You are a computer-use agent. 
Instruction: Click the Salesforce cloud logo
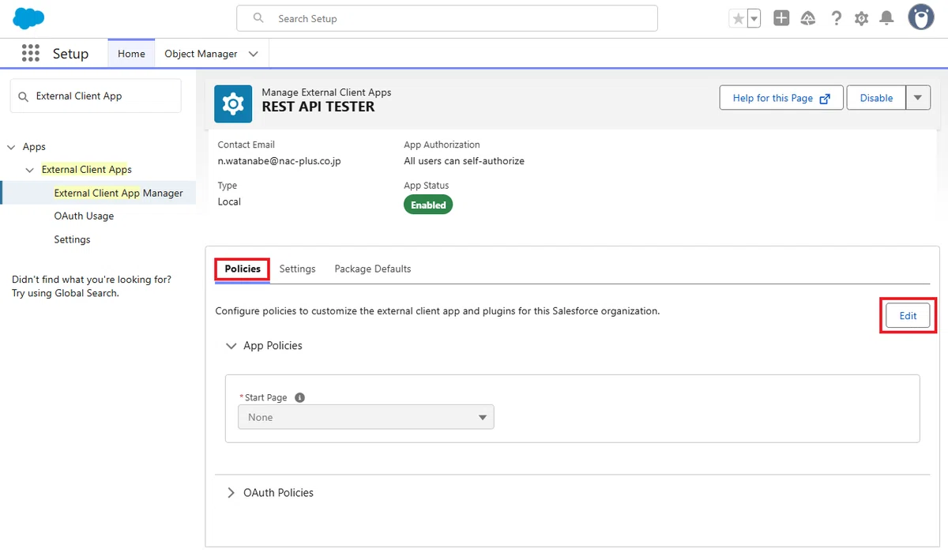[x=28, y=17]
